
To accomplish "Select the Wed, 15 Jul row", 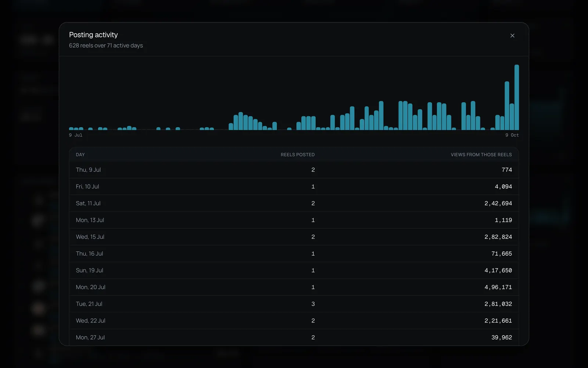I will coord(294,237).
